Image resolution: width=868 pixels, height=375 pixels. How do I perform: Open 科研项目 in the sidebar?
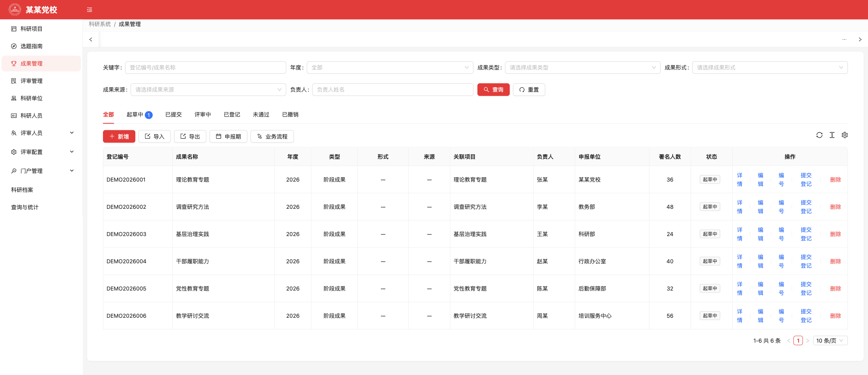click(41, 29)
